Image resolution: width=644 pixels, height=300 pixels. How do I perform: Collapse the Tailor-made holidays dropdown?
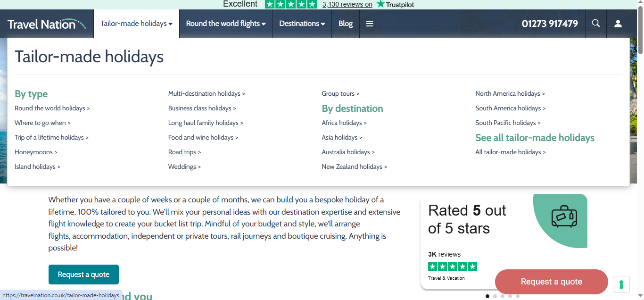tap(136, 24)
